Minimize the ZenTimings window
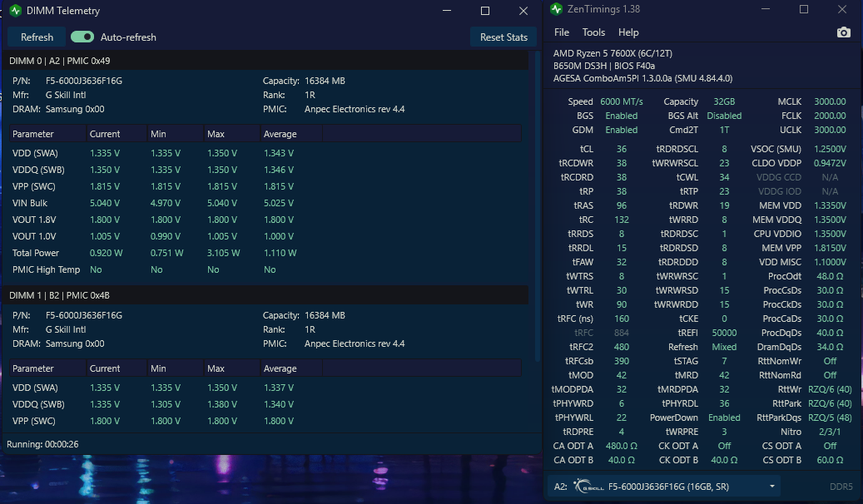The width and height of the screenshot is (863, 504). [x=766, y=9]
